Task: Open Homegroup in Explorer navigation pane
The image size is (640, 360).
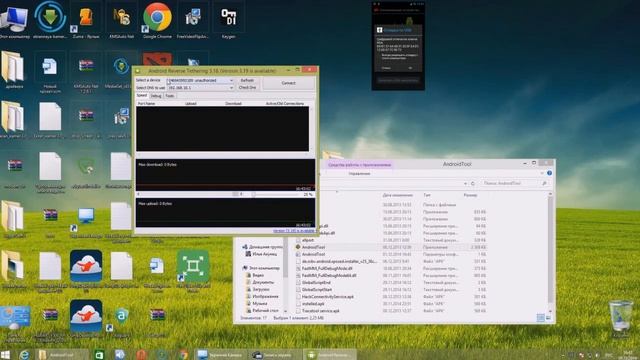Action: (x=262, y=247)
